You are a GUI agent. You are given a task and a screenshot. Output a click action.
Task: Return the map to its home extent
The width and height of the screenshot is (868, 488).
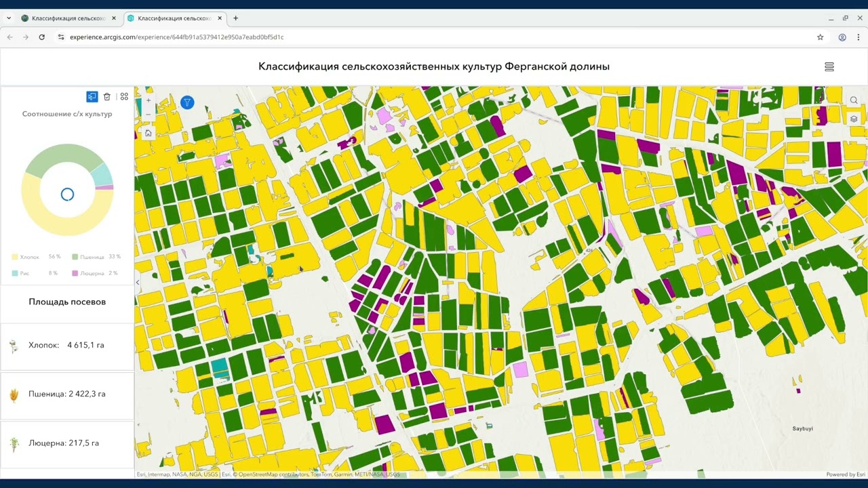(149, 133)
